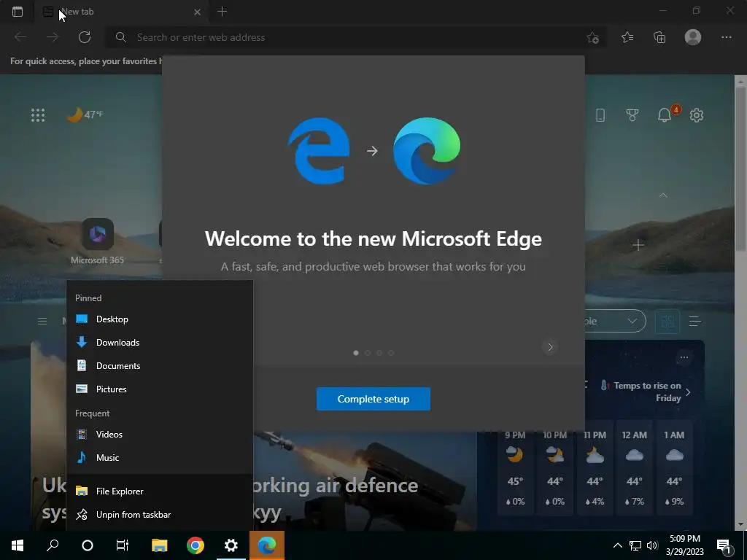
Task: Open Cortana circle icon on taskbar
Action: tap(88, 545)
